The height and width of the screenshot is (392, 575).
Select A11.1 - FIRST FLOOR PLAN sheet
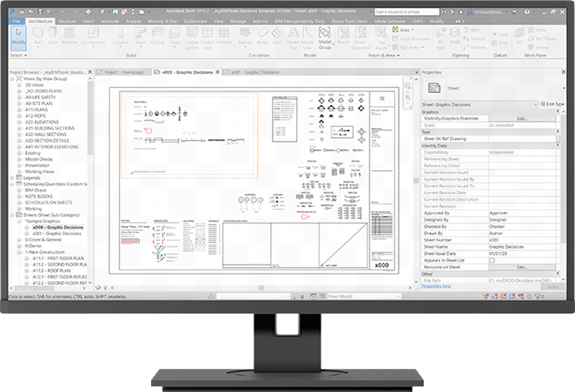point(58,258)
